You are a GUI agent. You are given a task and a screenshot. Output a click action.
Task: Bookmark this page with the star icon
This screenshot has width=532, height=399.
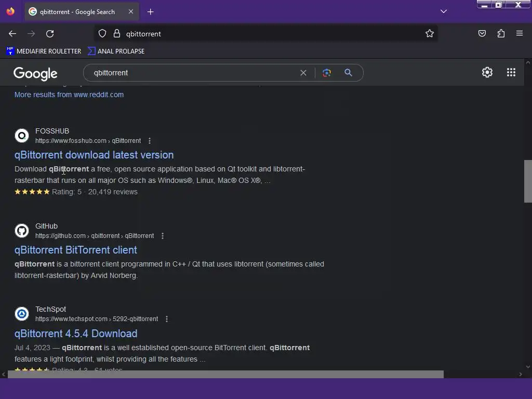tap(430, 33)
